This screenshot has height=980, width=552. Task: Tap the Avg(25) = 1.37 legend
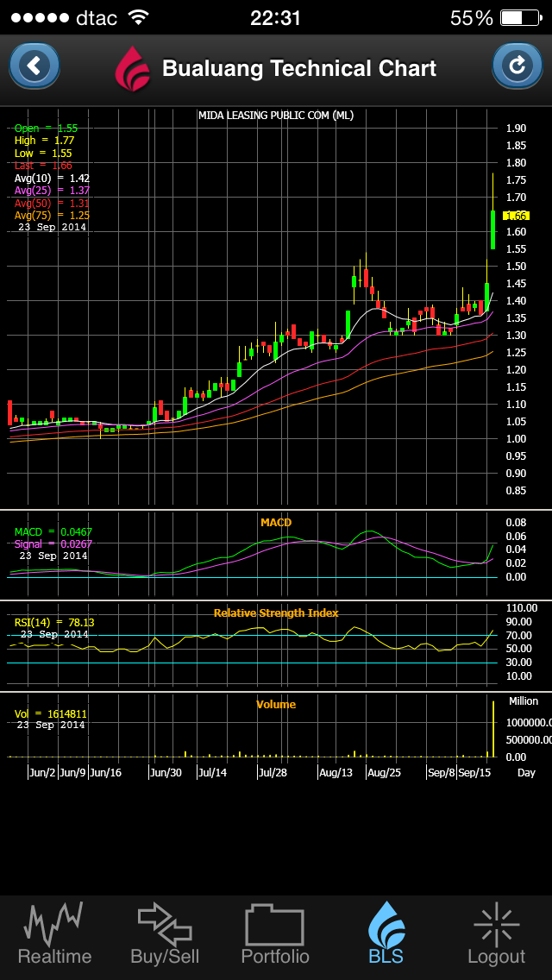[52, 191]
